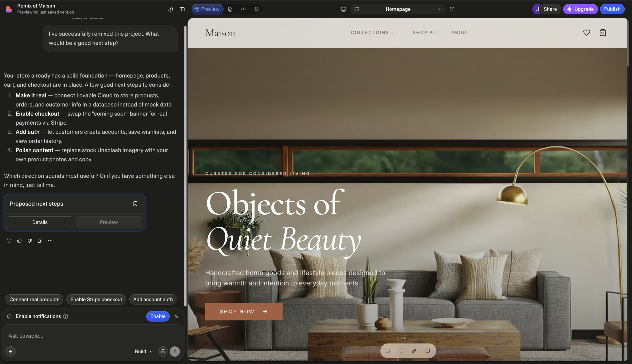This screenshot has width=632, height=364.
Task: Click the Maison logo in preview
Action: click(x=220, y=33)
